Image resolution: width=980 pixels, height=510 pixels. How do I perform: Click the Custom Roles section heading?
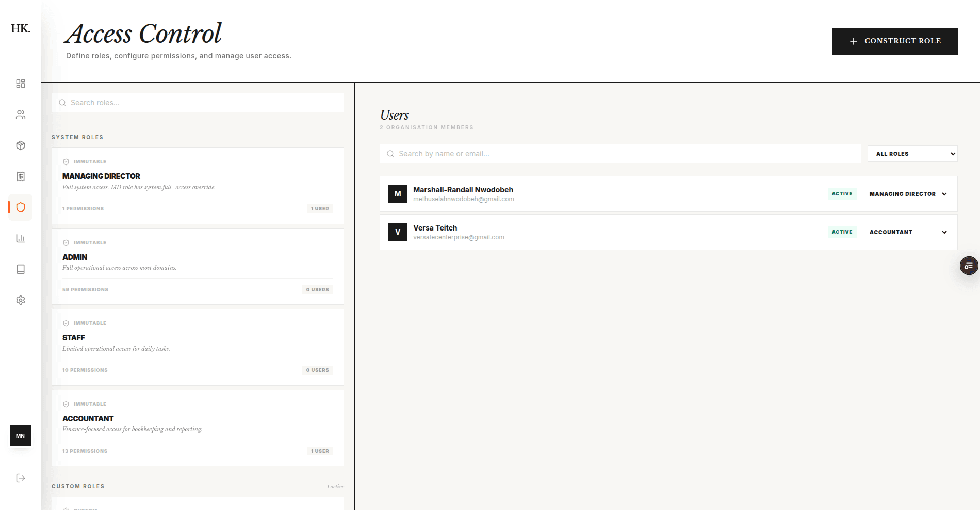click(x=78, y=486)
